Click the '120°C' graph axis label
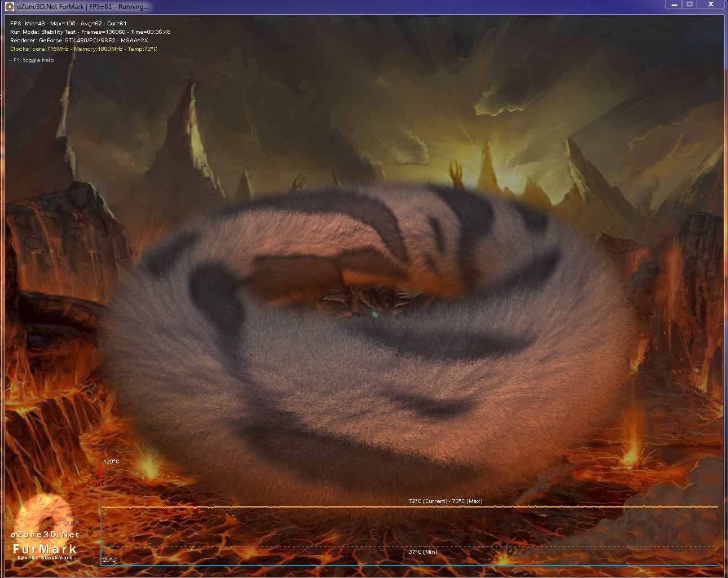This screenshot has height=578, width=728. (111, 462)
